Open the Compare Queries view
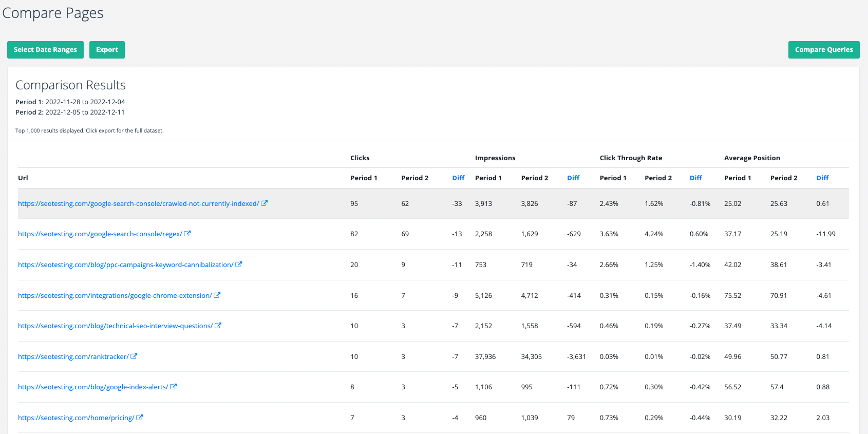Viewport: 868px width, 434px height. pyautogui.click(x=823, y=50)
